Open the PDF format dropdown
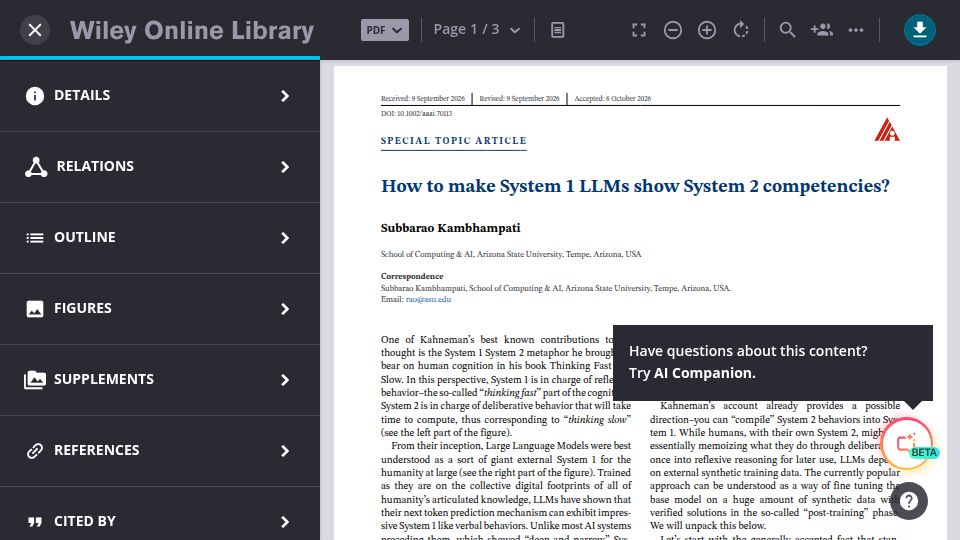The height and width of the screenshot is (540, 960). 384,30
